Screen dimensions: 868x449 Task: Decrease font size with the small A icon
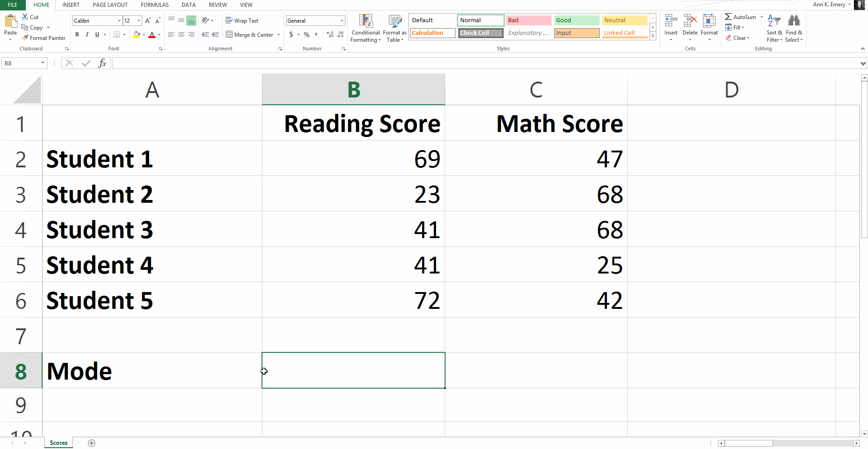(158, 21)
